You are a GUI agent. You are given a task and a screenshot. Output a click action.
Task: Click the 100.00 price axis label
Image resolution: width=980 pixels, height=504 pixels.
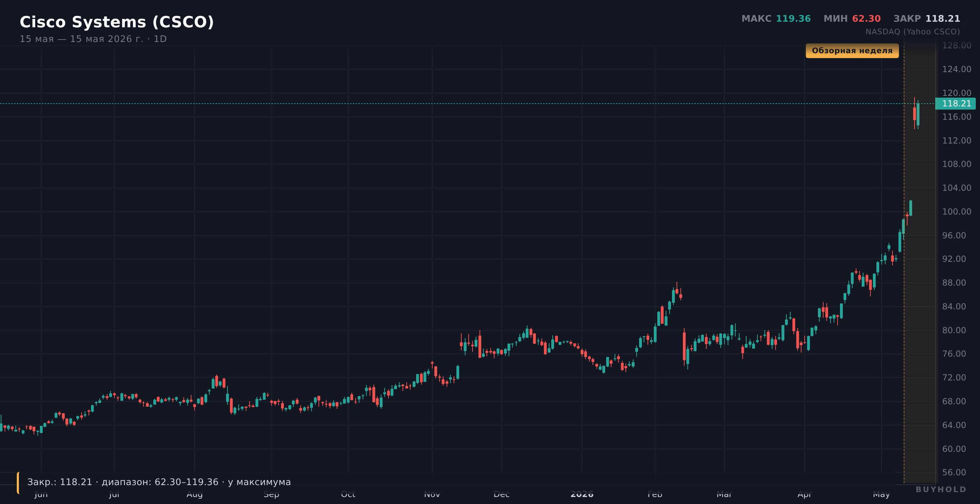[x=957, y=211]
